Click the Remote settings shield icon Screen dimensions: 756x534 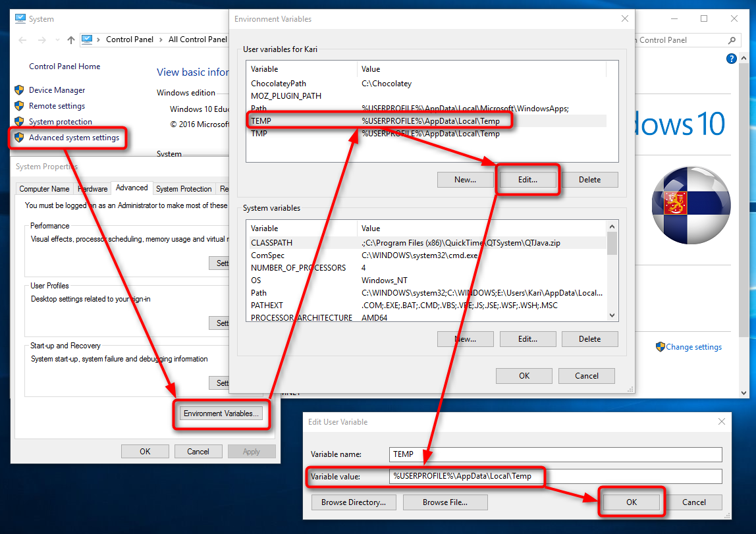tap(19, 106)
